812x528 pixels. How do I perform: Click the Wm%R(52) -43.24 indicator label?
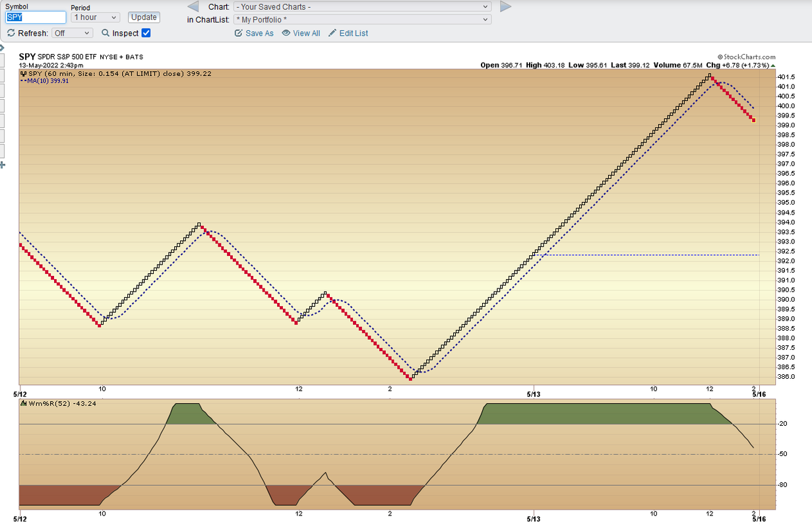coord(59,403)
